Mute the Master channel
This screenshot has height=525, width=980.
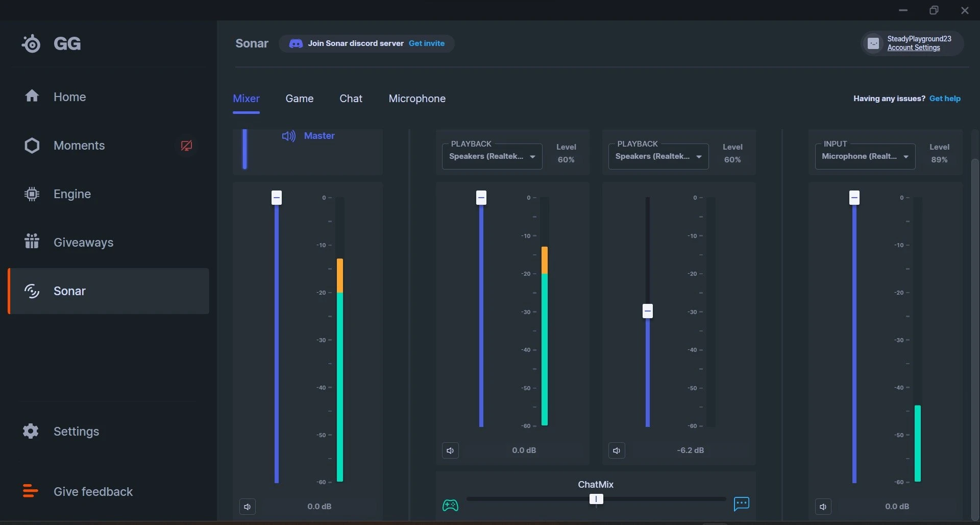248,507
